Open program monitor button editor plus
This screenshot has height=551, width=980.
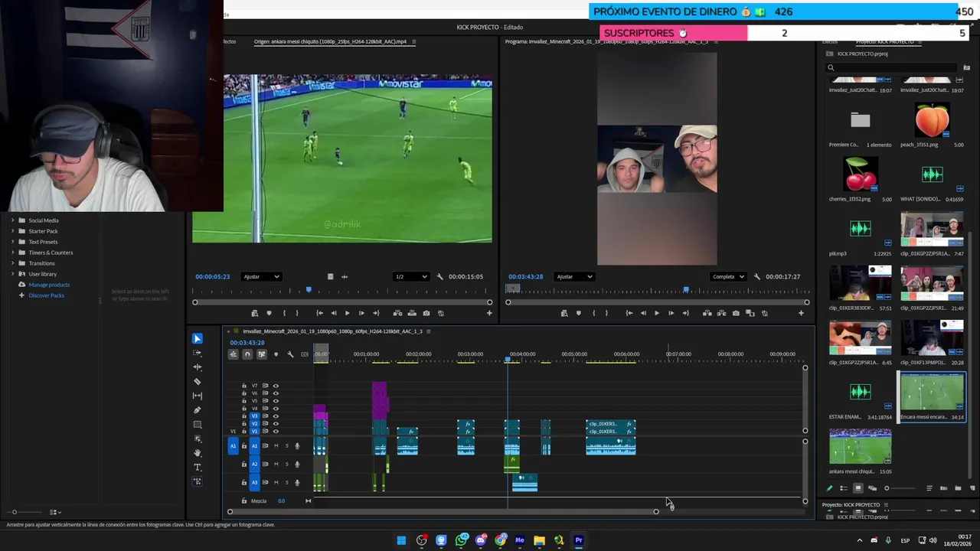pos(801,313)
